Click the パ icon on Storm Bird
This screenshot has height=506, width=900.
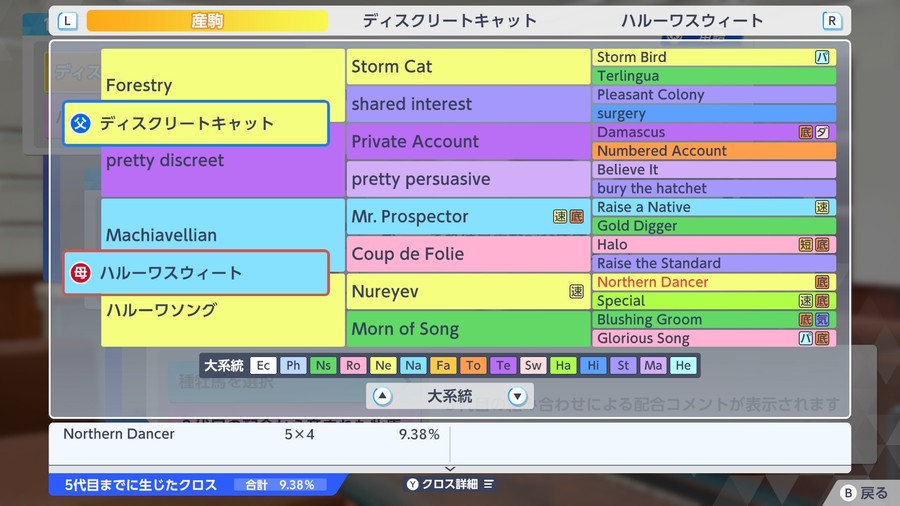tap(822, 57)
